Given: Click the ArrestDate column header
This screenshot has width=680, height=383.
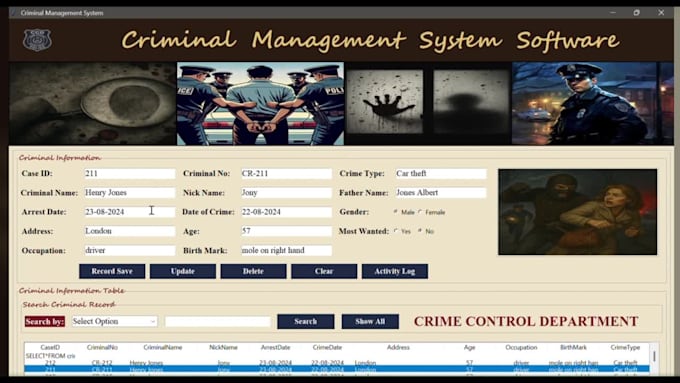Looking at the screenshot, I should pyautogui.click(x=275, y=347).
